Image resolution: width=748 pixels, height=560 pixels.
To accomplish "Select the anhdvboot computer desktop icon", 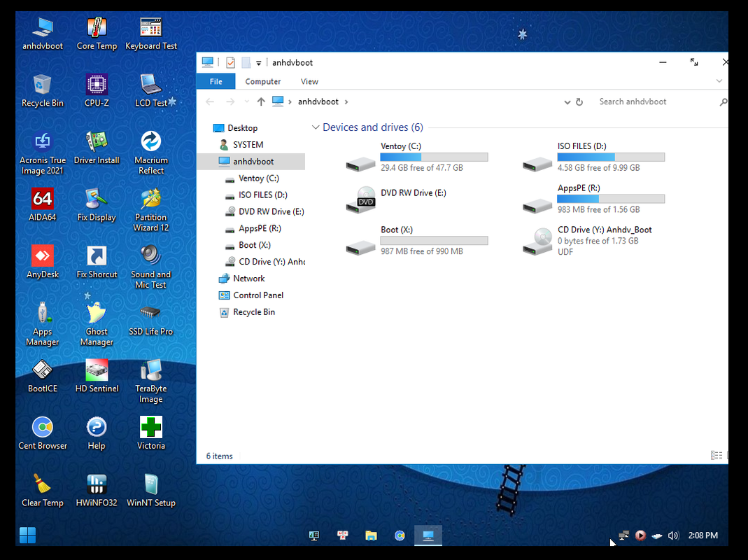I will click(x=43, y=34).
